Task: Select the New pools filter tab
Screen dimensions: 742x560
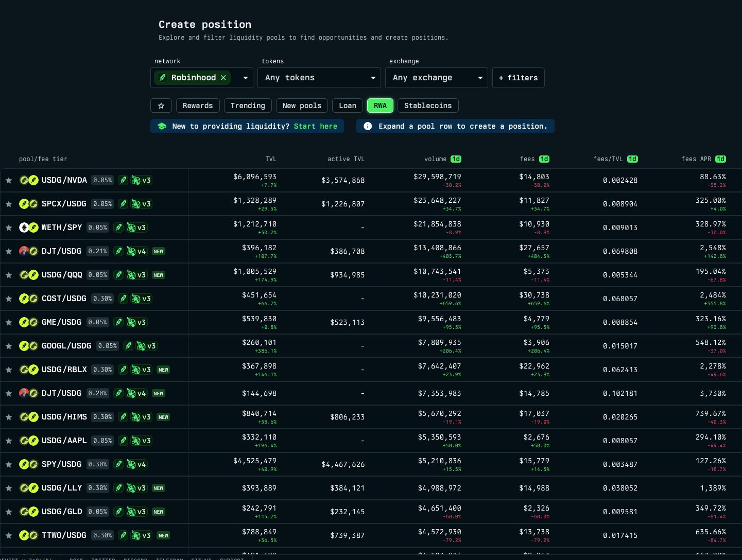Action: pyautogui.click(x=302, y=106)
